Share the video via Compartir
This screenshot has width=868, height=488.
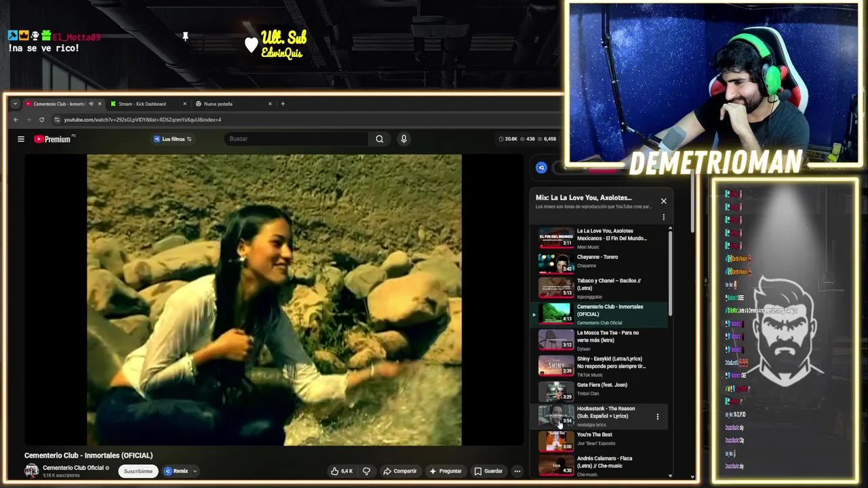pos(400,471)
